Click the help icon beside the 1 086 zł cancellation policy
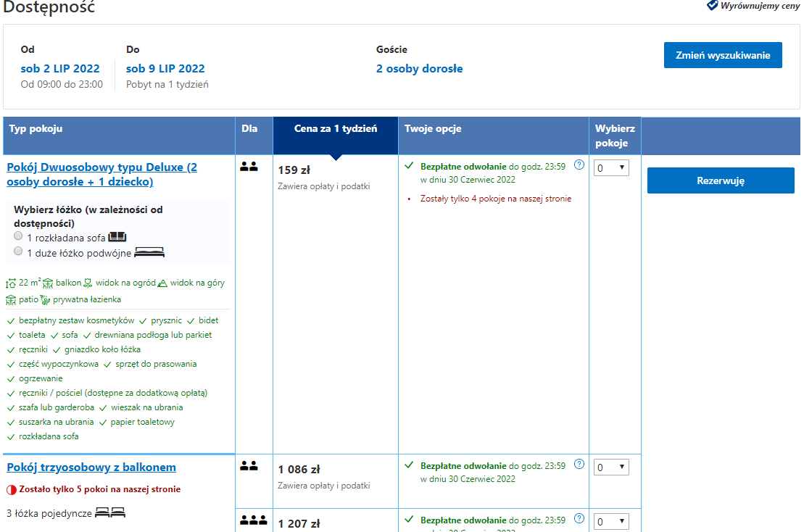This screenshot has height=532, width=804. pos(579,465)
